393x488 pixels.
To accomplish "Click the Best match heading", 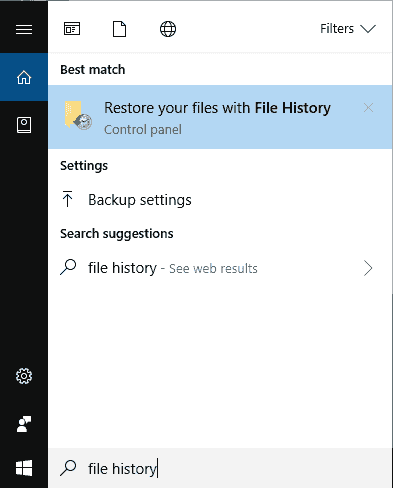I will pos(93,70).
